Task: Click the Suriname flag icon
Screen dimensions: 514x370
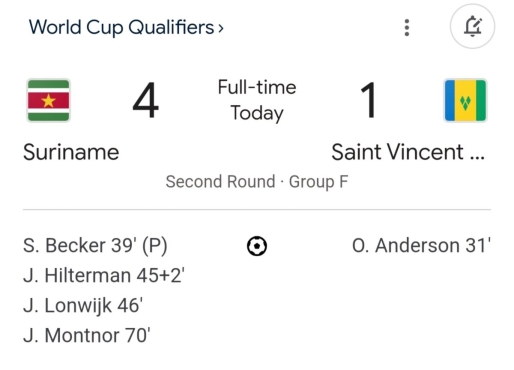Action: click(x=48, y=100)
